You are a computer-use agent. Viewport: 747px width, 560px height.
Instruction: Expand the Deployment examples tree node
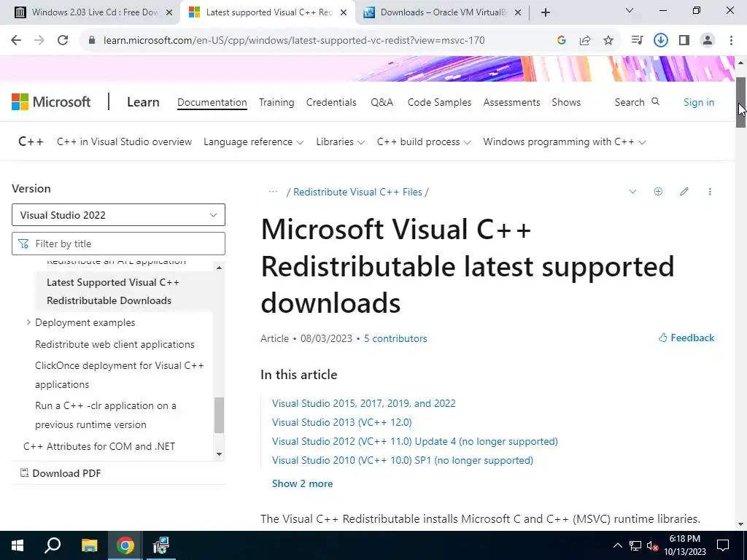click(x=28, y=322)
